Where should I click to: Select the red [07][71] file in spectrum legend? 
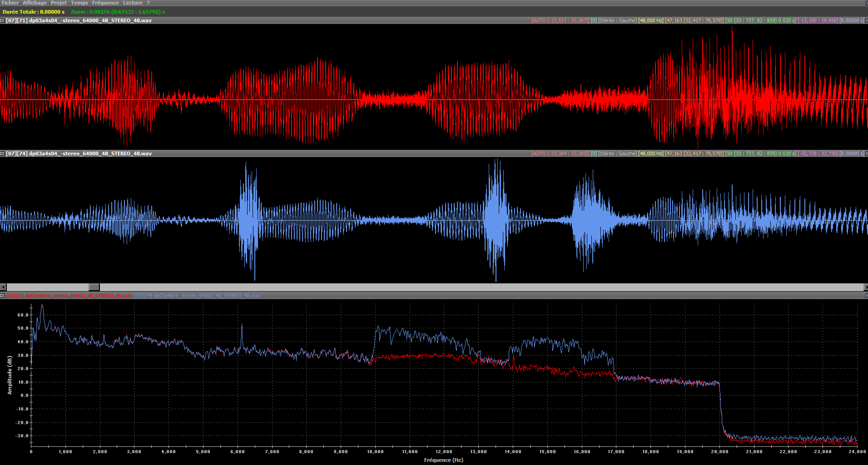(x=69, y=296)
